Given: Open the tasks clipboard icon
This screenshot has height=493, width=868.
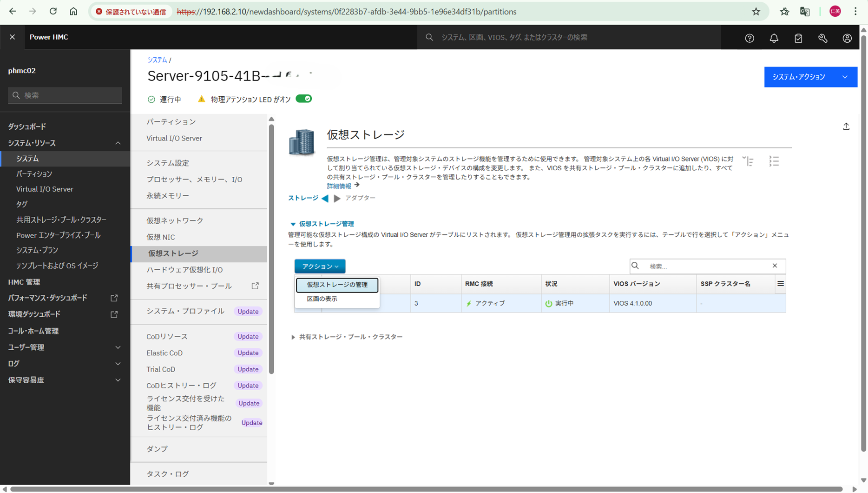Looking at the screenshot, I should click(x=798, y=38).
